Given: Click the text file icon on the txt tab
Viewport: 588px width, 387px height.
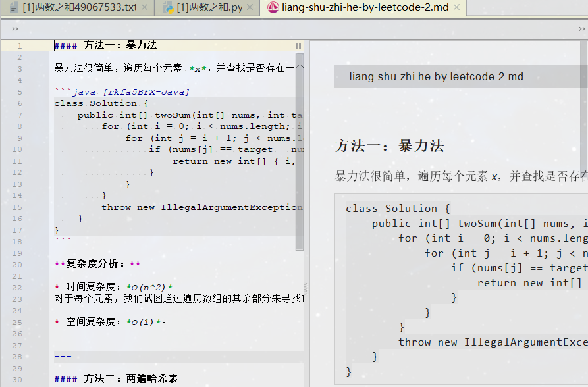Looking at the screenshot, I should (x=14, y=7).
